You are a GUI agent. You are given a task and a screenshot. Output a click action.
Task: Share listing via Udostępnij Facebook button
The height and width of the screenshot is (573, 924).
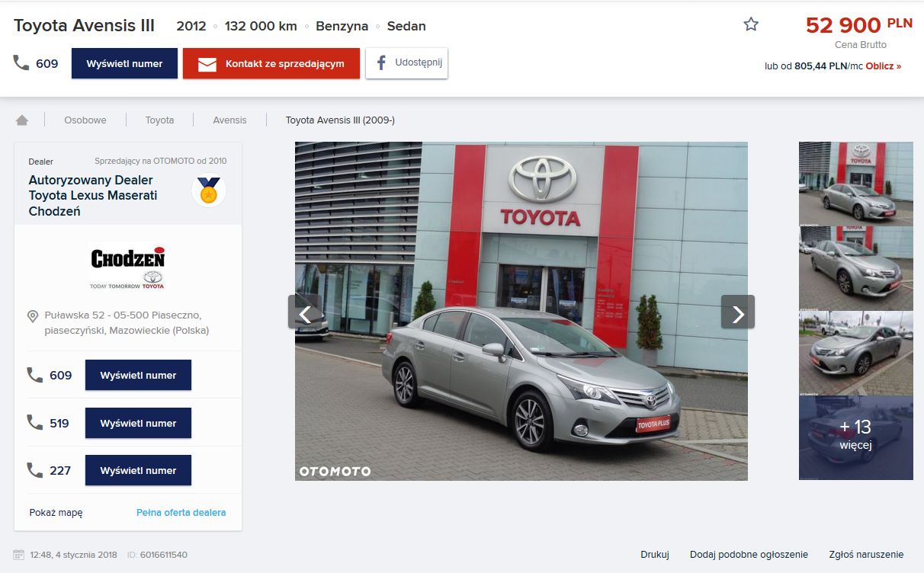tap(406, 63)
